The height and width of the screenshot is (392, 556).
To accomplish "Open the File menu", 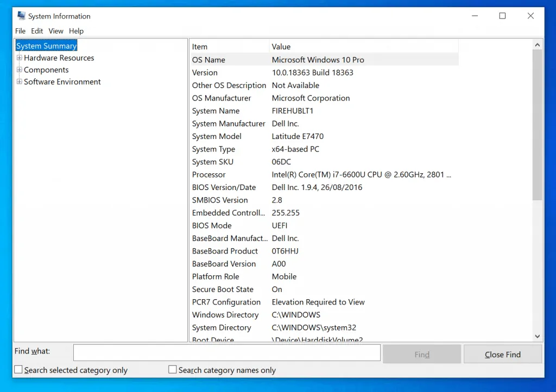I will click(20, 31).
